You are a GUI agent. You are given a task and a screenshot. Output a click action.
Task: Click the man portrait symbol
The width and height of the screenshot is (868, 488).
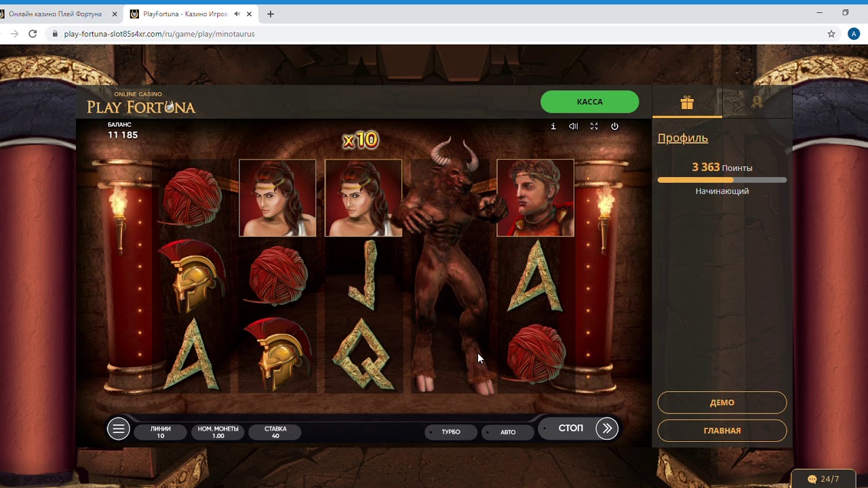(x=536, y=198)
